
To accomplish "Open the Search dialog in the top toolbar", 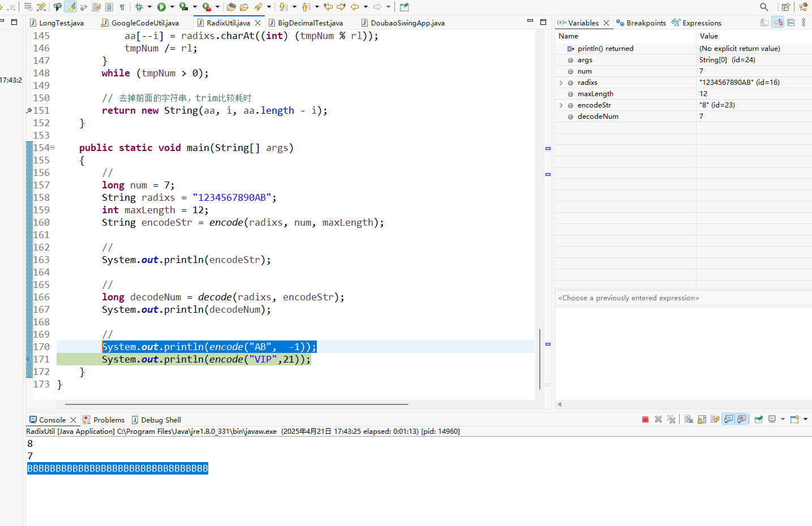I will [764, 7].
